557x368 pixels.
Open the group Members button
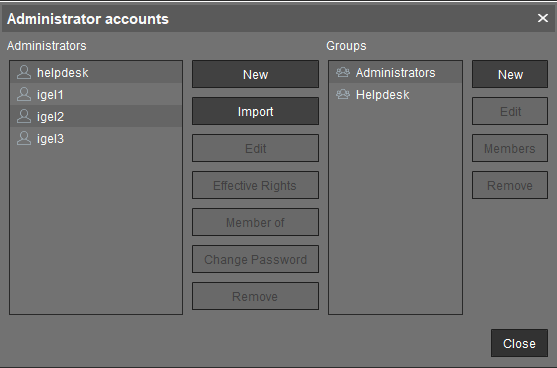tap(510, 148)
